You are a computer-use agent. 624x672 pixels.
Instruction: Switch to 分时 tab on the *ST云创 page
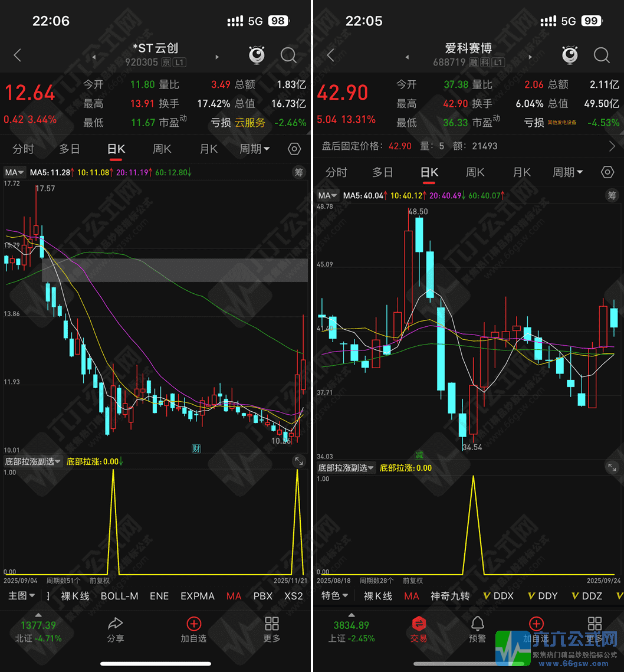pos(23,149)
